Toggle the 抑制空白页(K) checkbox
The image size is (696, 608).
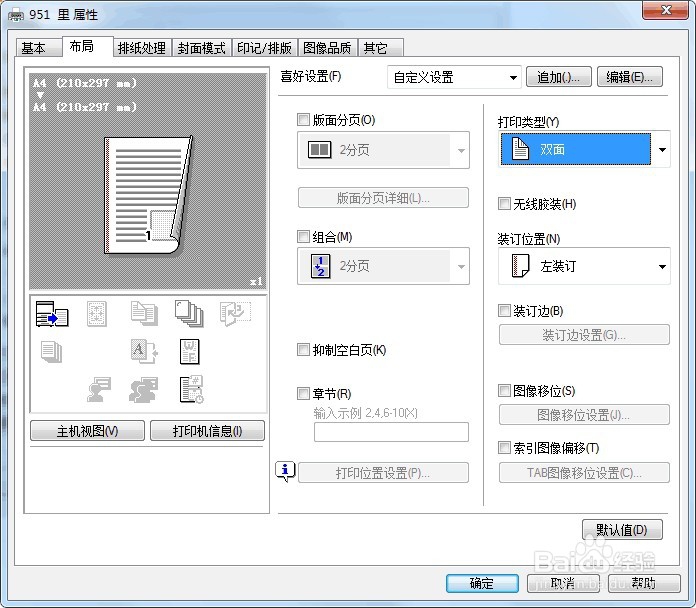click(303, 350)
